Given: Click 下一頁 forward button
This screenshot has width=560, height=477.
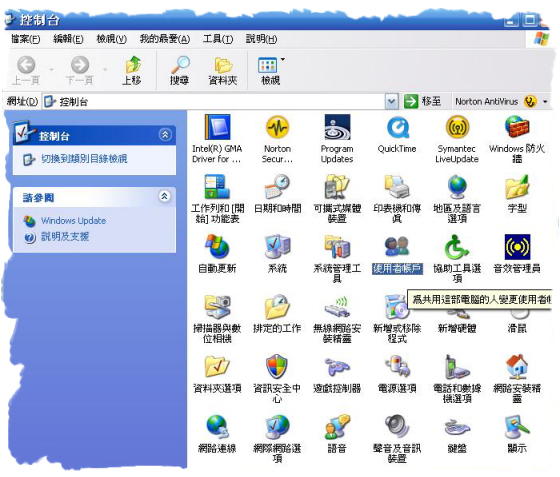Looking at the screenshot, I should tap(80, 70).
